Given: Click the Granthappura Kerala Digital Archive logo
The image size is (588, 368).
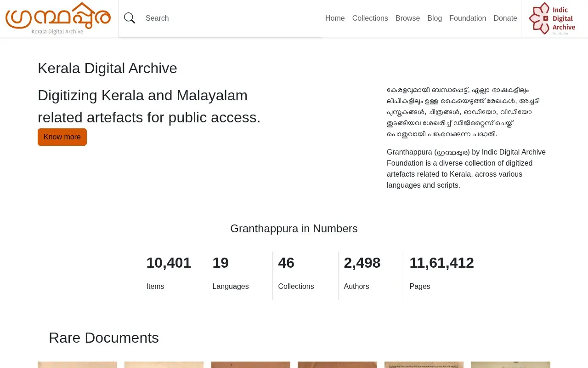Looking at the screenshot, I should click(x=58, y=18).
